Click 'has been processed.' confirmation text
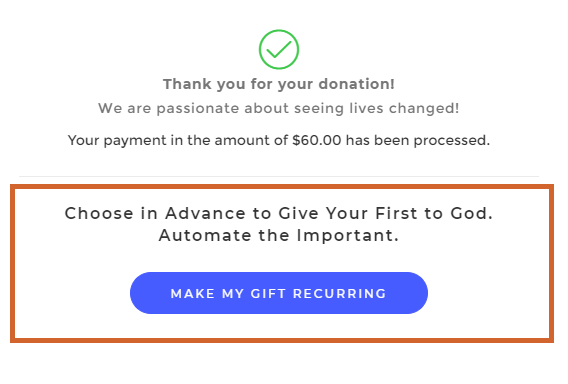Viewport: 568px width, 384px height. [x=418, y=141]
